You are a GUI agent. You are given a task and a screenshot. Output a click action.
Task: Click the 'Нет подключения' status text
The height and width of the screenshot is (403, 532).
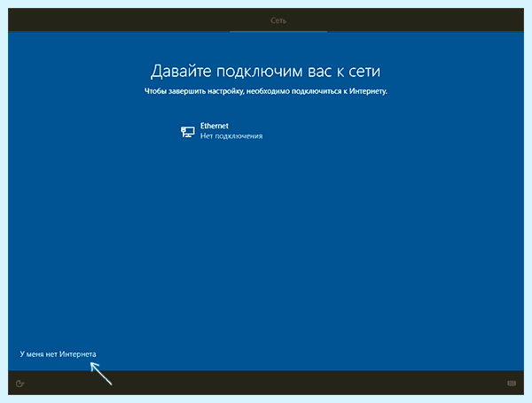point(231,136)
